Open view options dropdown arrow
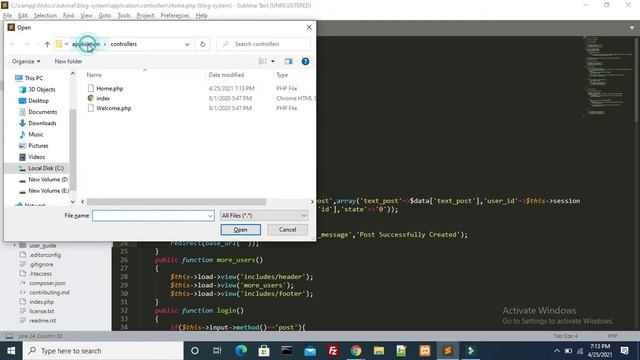 point(273,61)
